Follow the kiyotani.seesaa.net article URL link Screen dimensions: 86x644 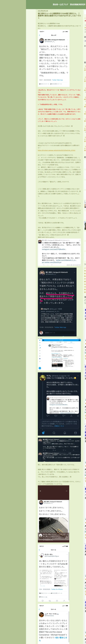(x=56, y=150)
